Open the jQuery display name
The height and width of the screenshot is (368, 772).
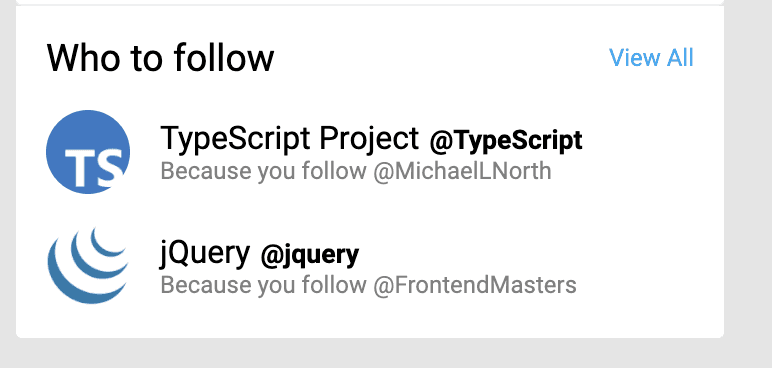click(x=205, y=253)
